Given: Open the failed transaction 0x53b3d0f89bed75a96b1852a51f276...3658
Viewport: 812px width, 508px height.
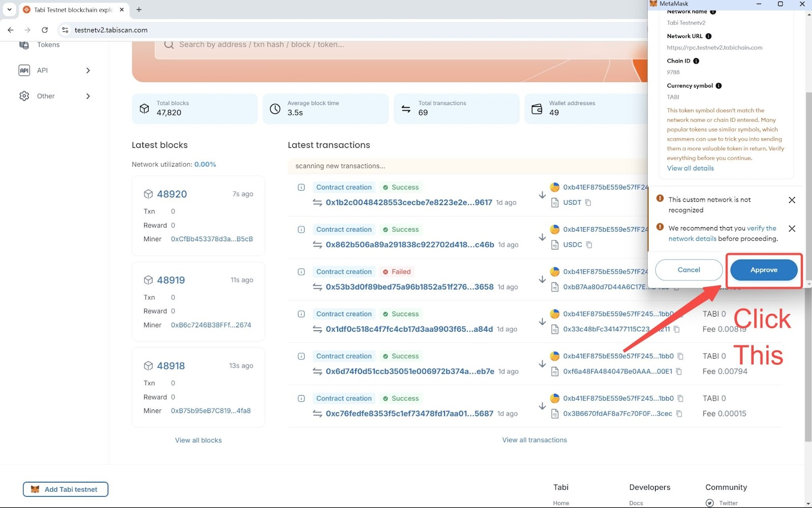Looking at the screenshot, I should tap(410, 287).
